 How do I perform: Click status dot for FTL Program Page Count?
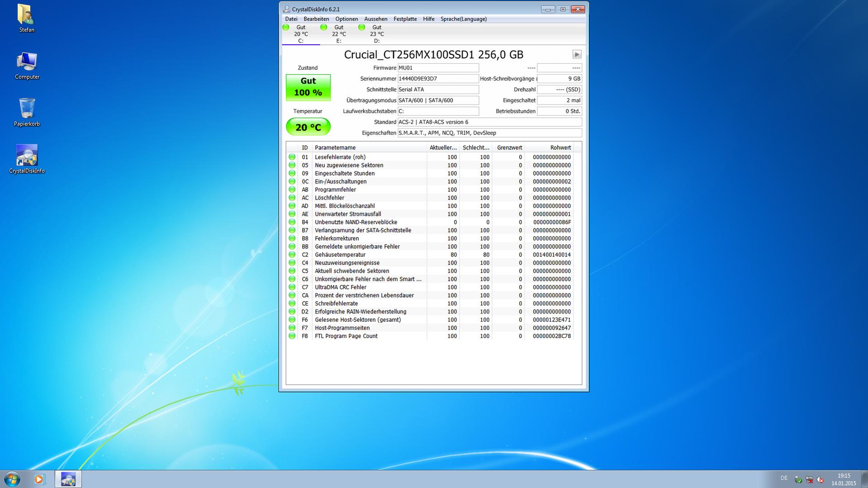pyautogui.click(x=292, y=336)
